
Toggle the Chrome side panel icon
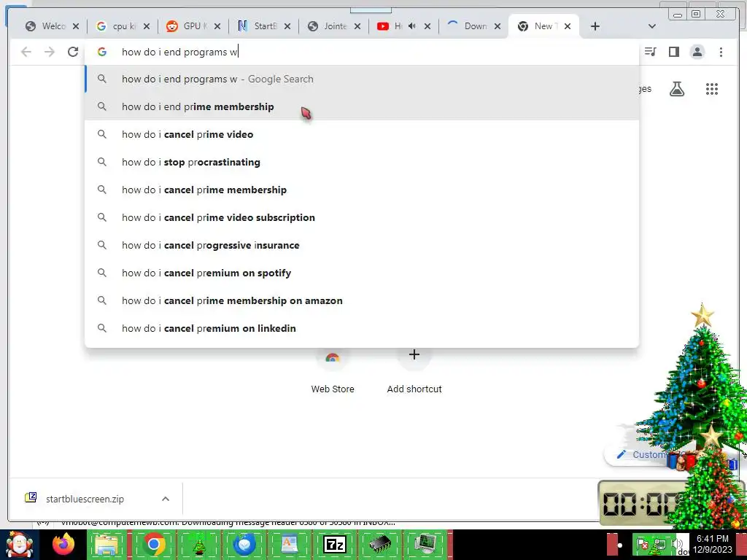[x=673, y=52]
